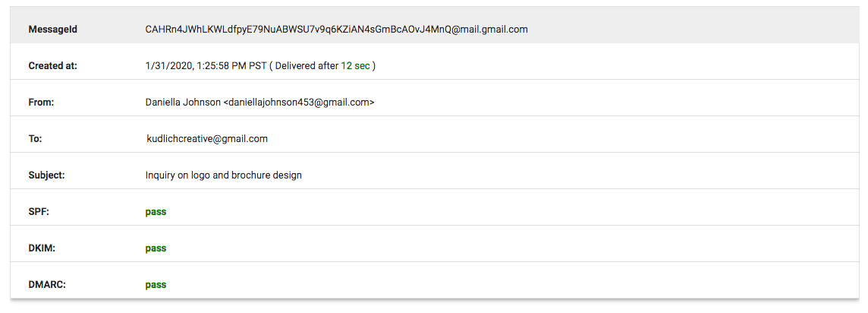Click the SPF label
868x313 pixels.
click(39, 212)
